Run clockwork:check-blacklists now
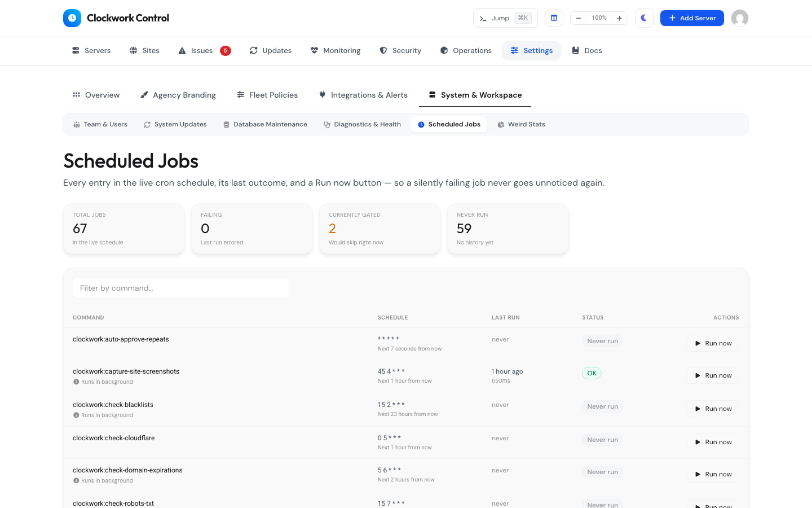Screen dimensions: 812x508 [713, 409]
